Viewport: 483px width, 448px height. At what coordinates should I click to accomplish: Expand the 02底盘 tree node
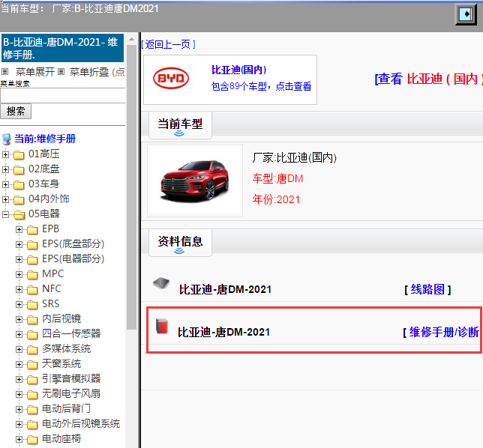pos(5,169)
